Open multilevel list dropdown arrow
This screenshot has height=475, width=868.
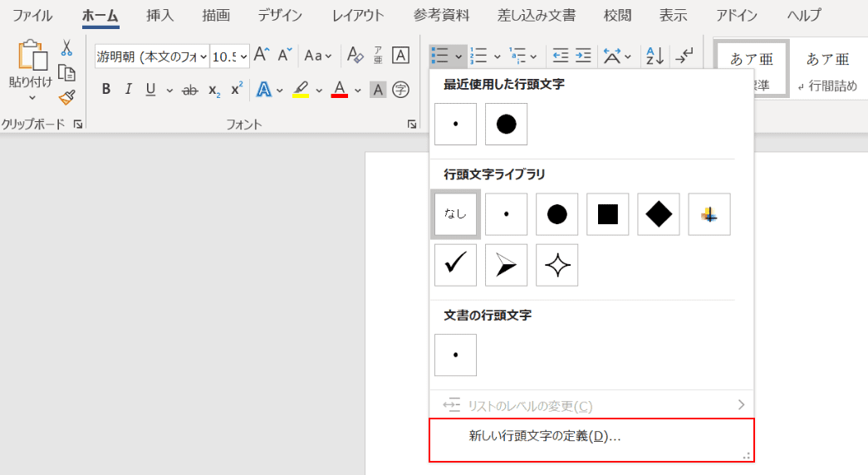coord(533,56)
